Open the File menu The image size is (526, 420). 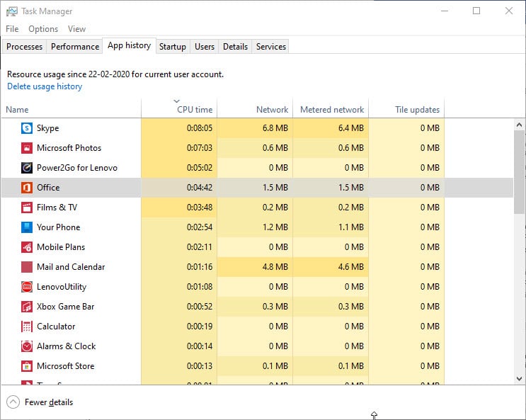12,29
